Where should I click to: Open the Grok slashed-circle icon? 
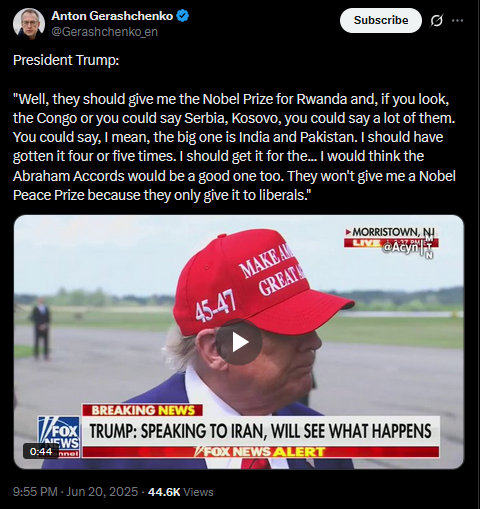point(436,21)
